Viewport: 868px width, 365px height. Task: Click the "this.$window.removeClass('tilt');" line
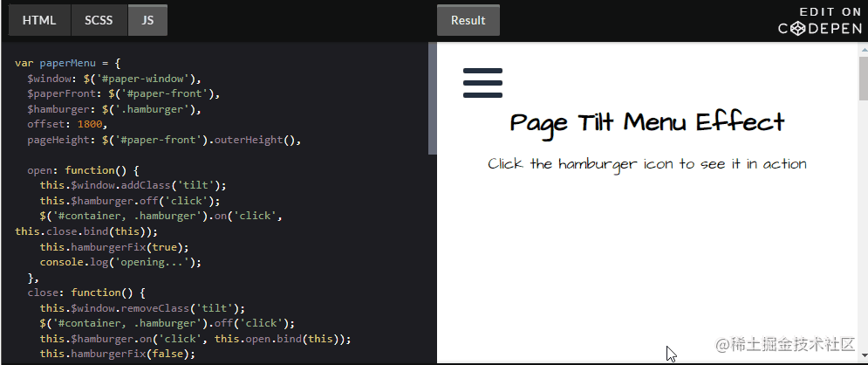tap(141, 308)
